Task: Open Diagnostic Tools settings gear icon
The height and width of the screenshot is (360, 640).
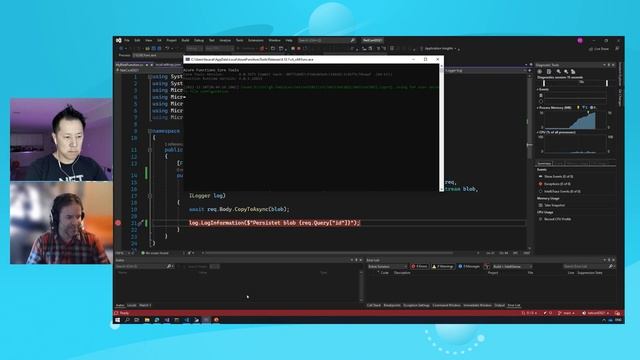Action: 540,71
